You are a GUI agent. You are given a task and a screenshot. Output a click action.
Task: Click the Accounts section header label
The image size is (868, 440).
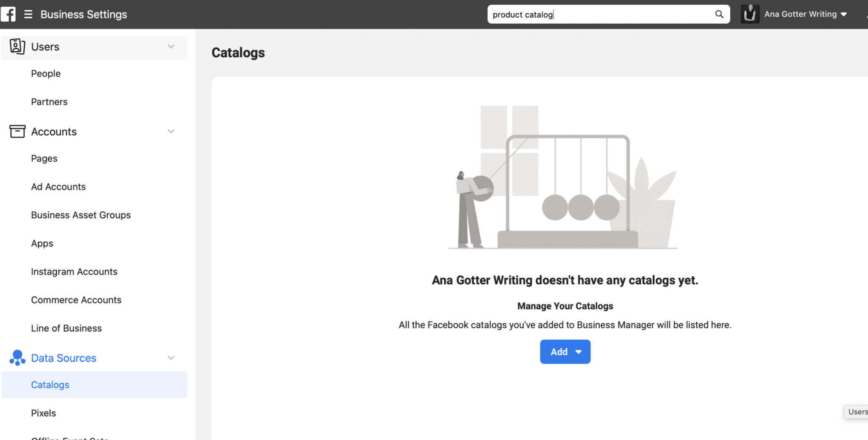pos(54,131)
